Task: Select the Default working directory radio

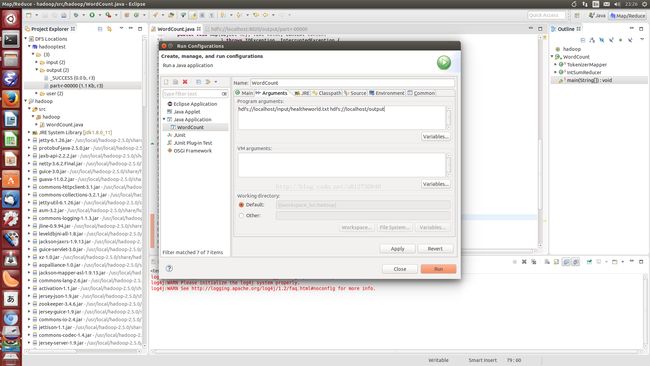Action: 241,205
